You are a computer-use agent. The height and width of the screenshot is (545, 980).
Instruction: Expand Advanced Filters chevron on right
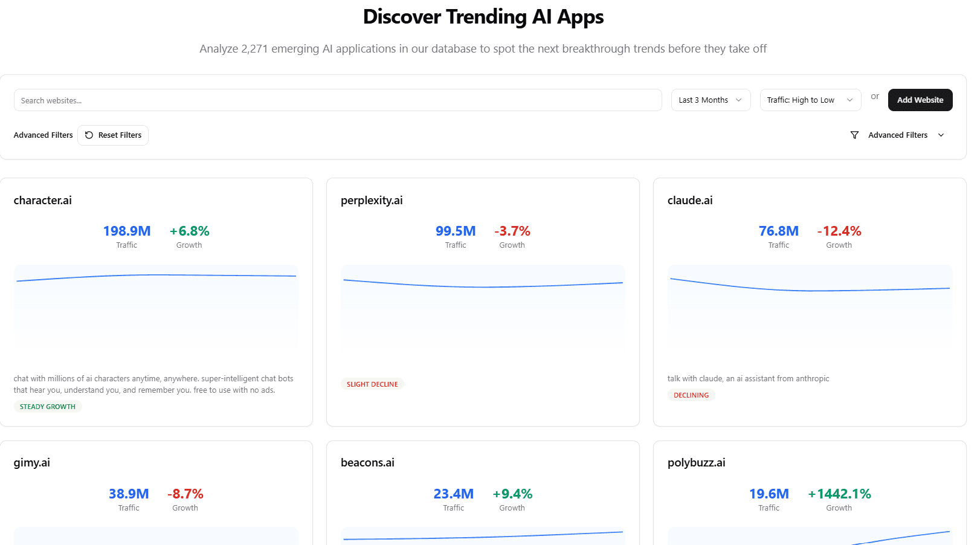[x=941, y=135]
